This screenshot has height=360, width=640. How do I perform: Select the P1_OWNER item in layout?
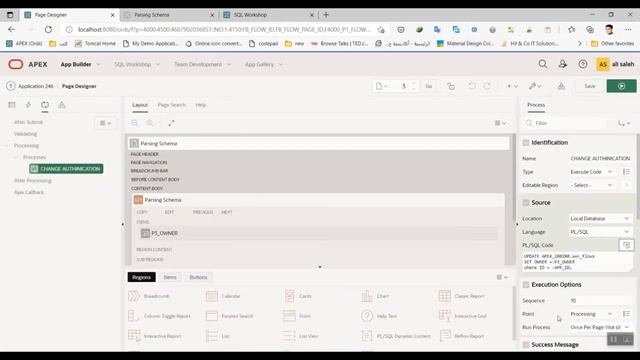(318, 233)
